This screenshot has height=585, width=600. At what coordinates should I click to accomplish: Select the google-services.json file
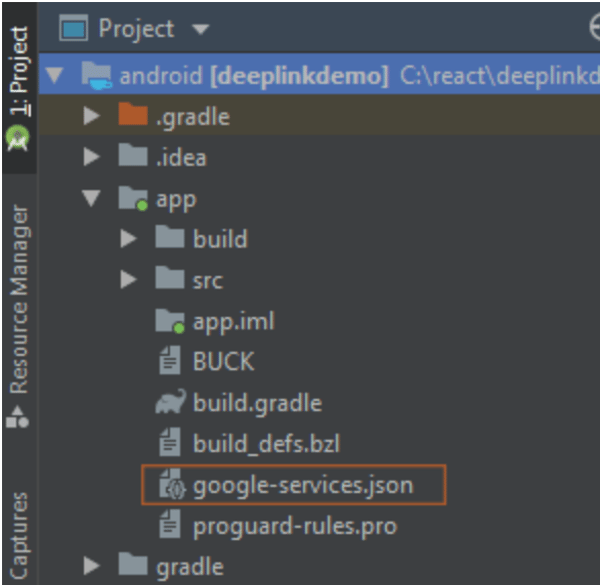[302, 486]
